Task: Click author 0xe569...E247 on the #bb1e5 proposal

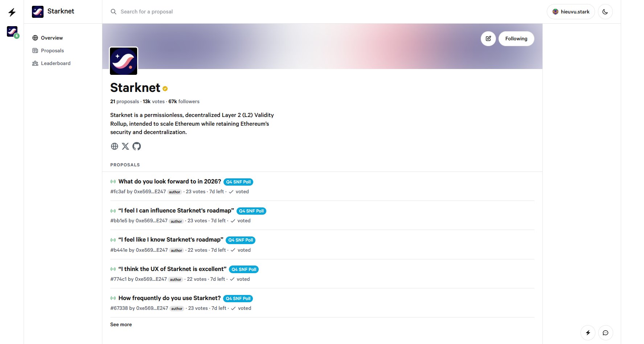Action: click(152, 220)
